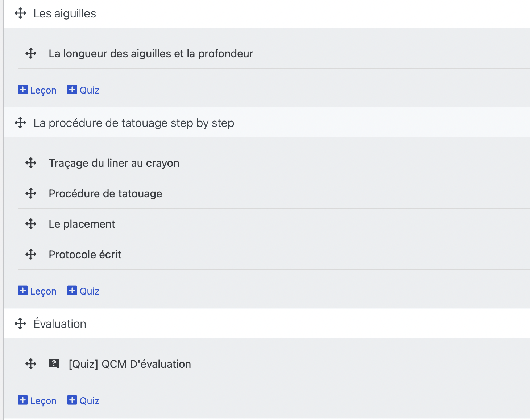The width and height of the screenshot is (530, 420).
Task: Click move icon for Traçage du liner au crayon
Action: pos(31,163)
